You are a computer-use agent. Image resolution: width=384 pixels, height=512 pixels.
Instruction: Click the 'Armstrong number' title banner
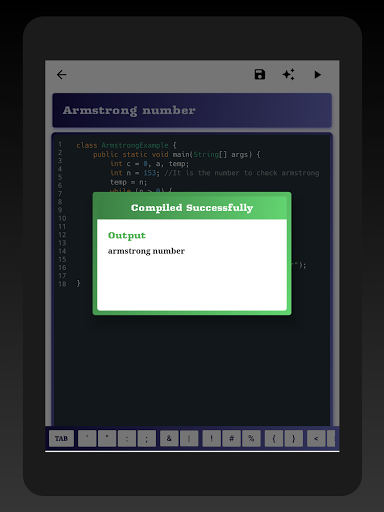[x=192, y=110]
